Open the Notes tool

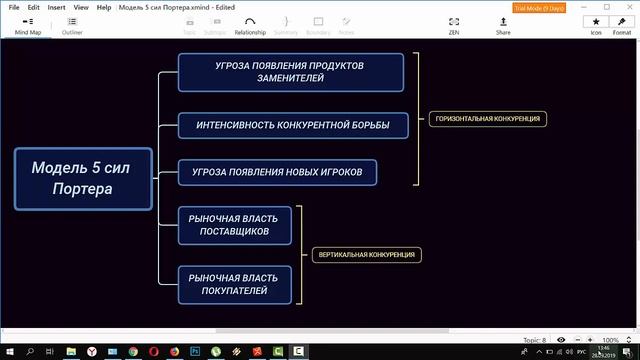346,26
